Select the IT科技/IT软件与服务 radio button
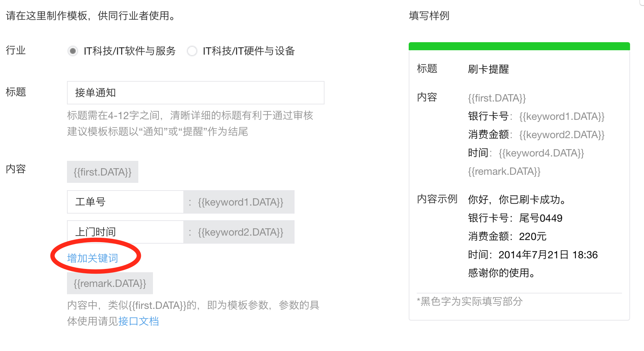This screenshot has width=644, height=351. [72, 51]
